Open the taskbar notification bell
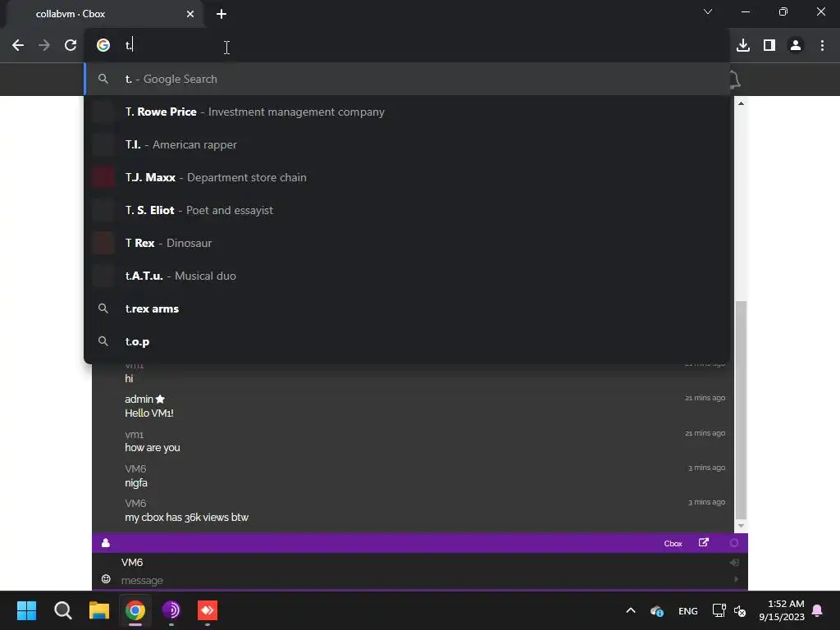This screenshot has height=630, width=840. (818, 610)
